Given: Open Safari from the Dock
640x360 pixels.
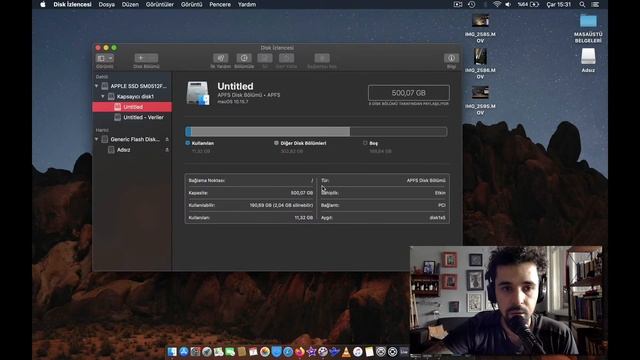Looking at the screenshot, I should [x=288, y=351].
